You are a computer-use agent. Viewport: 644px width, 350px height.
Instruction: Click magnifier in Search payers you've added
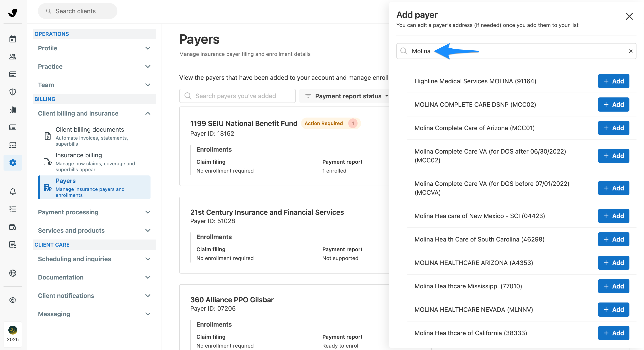tap(188, 96)
